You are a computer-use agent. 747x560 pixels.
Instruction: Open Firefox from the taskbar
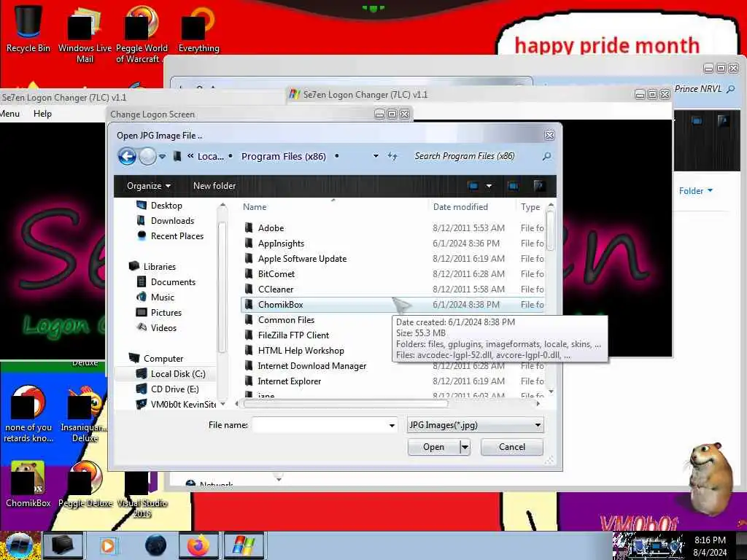point(198,545)
